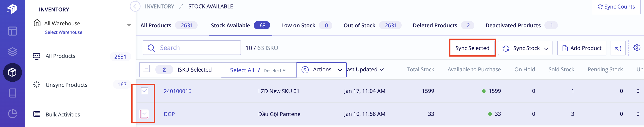Uncheck the checkbox for ISKU 240100016

point(145,91)
